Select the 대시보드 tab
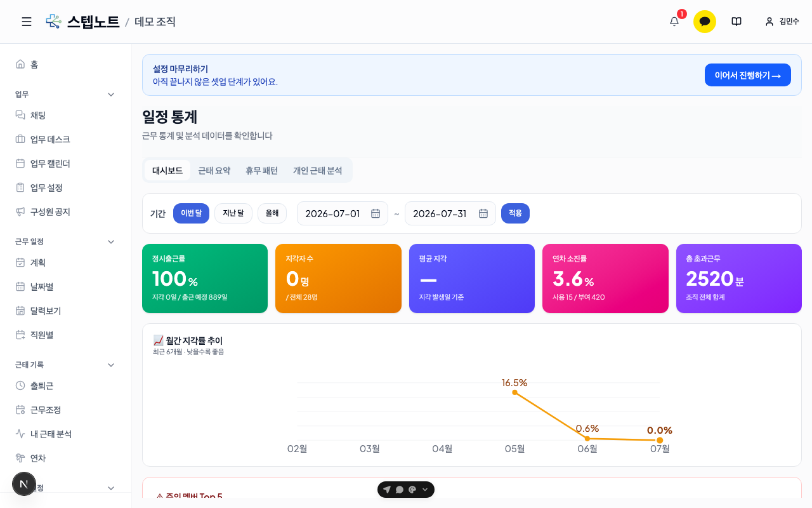 pos(167,170)
